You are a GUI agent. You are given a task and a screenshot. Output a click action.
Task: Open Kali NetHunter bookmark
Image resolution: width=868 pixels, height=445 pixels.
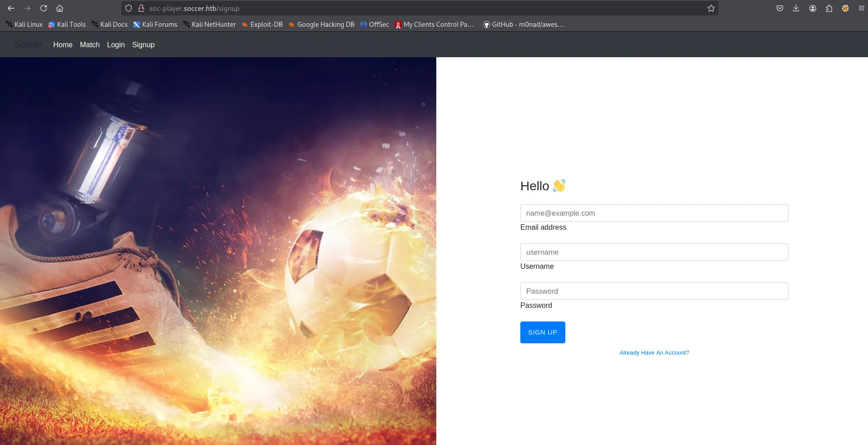210,25
